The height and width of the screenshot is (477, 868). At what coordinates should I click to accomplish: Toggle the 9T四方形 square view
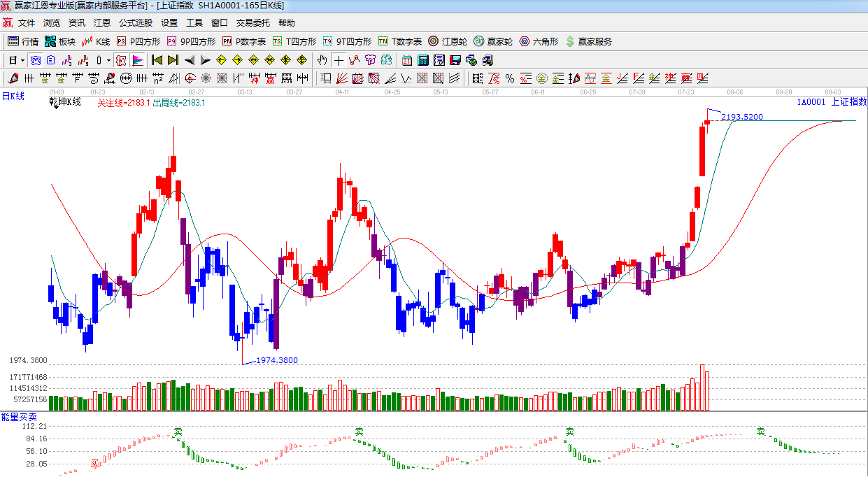click(347, 42)
